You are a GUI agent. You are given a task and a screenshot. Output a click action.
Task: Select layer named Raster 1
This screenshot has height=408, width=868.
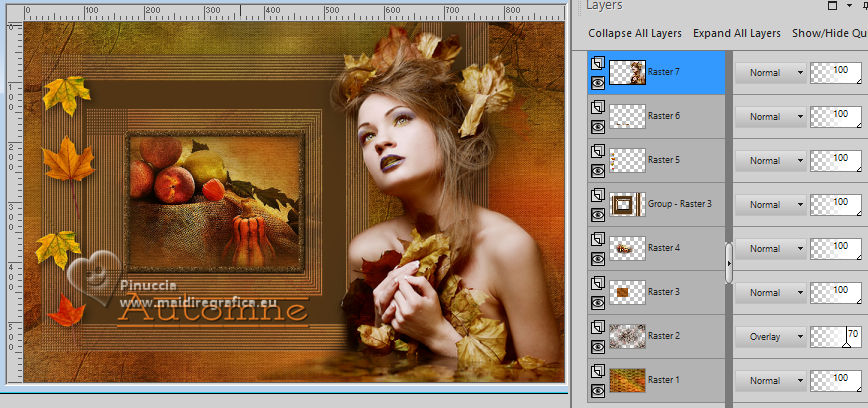[x=664, y=380]
